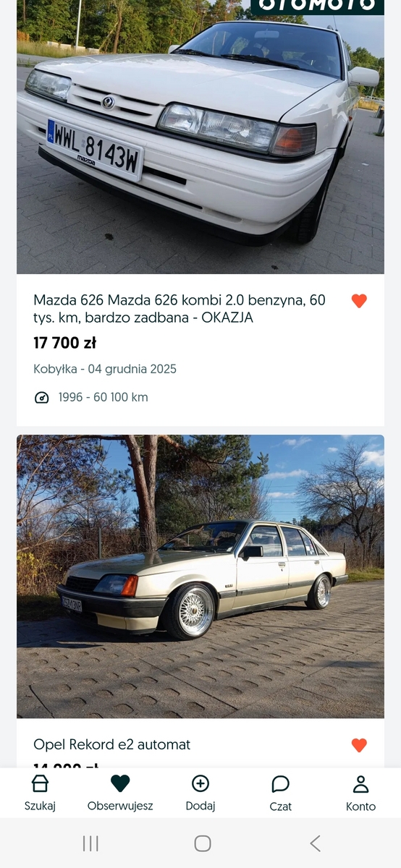
Task: Tap Kobyłka - 04 grudnia 2025 text
Action: tap(105, 369)
